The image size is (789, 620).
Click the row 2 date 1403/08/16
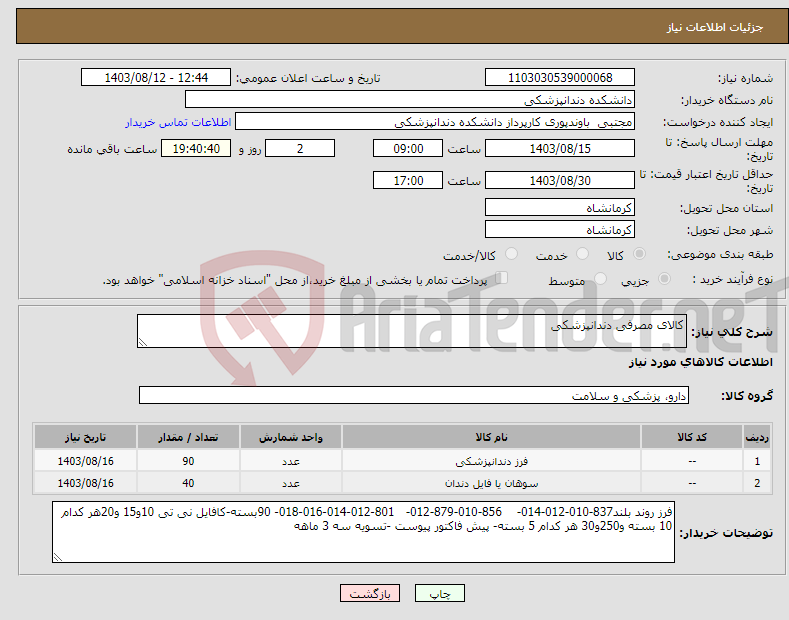point(86,483)
